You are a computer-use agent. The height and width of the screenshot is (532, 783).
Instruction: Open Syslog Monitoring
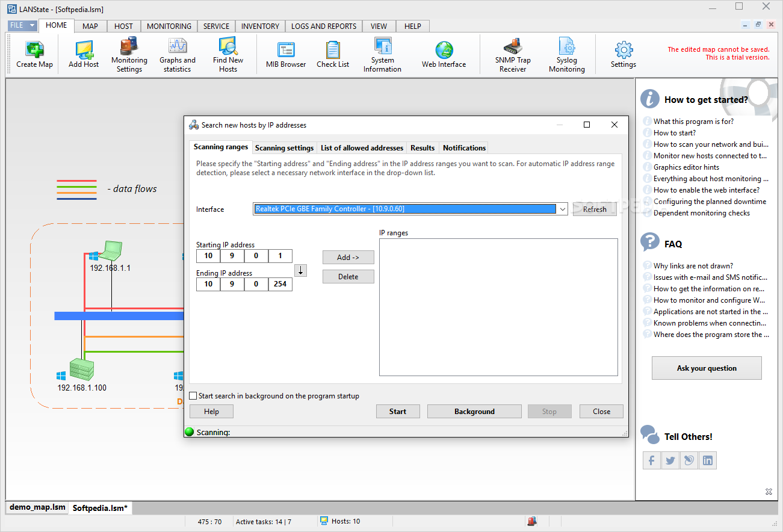tap(566, 46)
